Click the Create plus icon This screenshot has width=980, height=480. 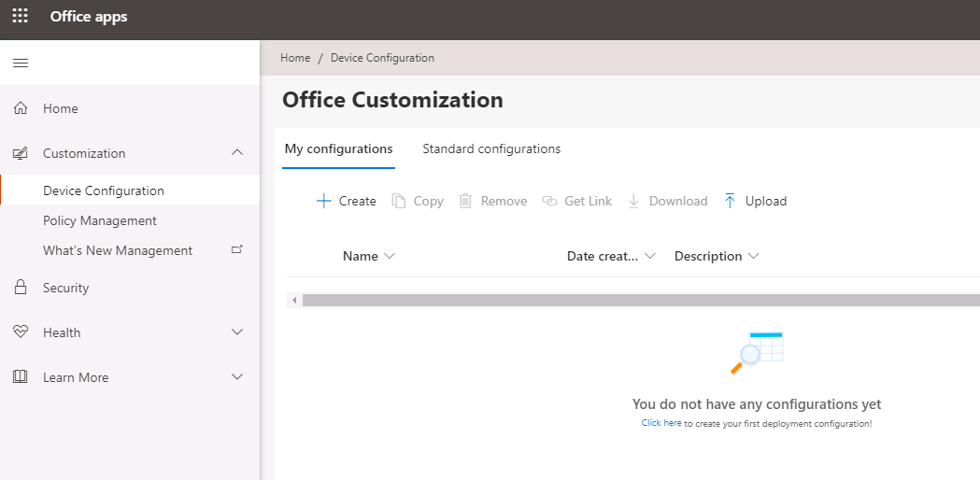pos(323,201)
